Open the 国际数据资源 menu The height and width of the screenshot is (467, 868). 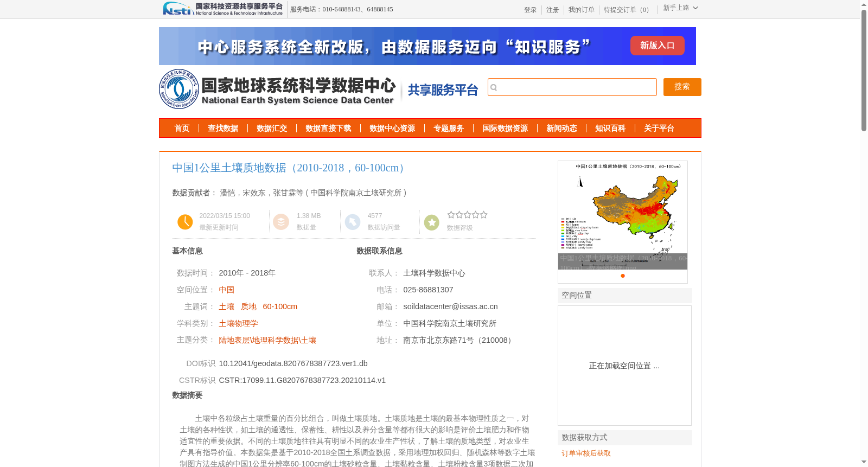click(505, 129)
